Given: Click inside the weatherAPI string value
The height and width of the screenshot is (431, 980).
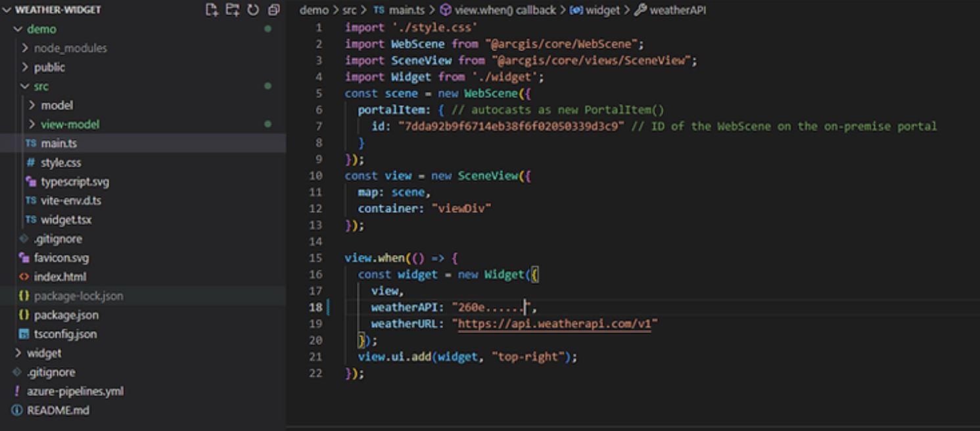Looking at the screenshot, I should click(494, 307).
